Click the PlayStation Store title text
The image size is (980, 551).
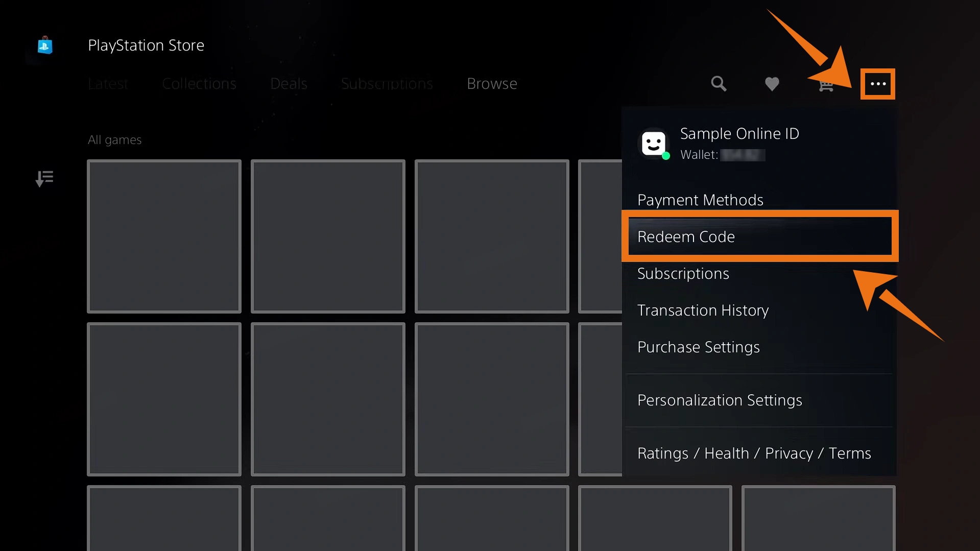pos(146,45)
